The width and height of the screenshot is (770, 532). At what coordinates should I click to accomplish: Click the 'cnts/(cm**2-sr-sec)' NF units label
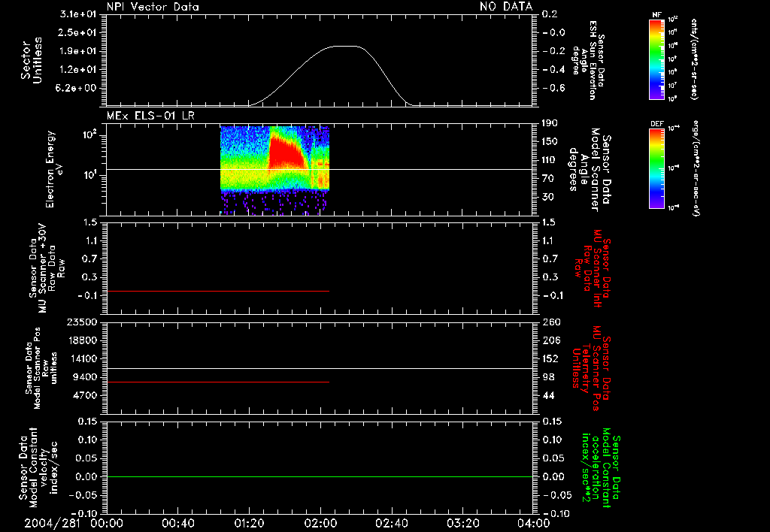(x=694, y=59)
